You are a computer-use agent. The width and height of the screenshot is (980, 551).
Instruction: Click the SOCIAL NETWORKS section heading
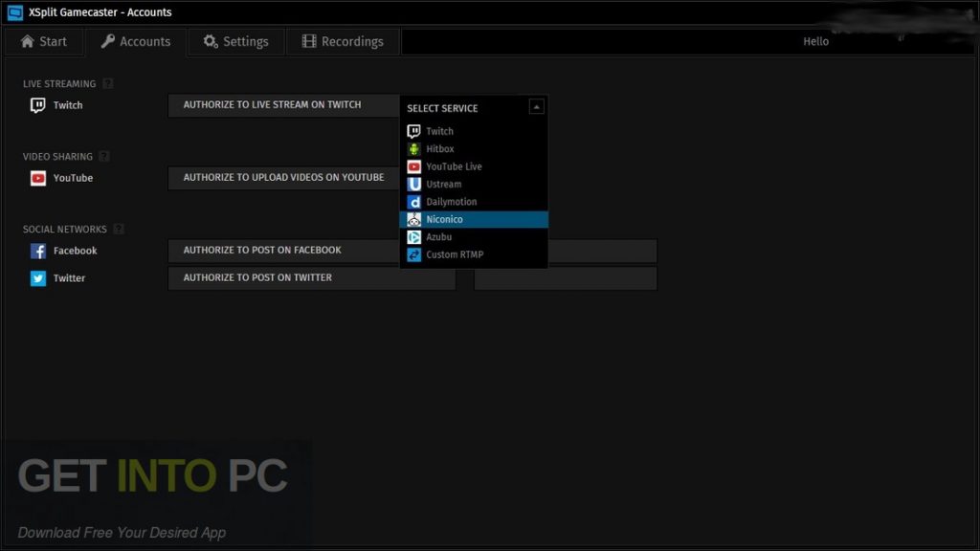pos(65,230)
